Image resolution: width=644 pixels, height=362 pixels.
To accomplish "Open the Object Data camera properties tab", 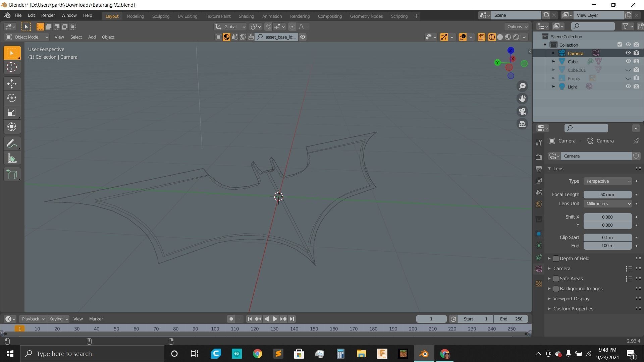I will (x=539, y=269).
